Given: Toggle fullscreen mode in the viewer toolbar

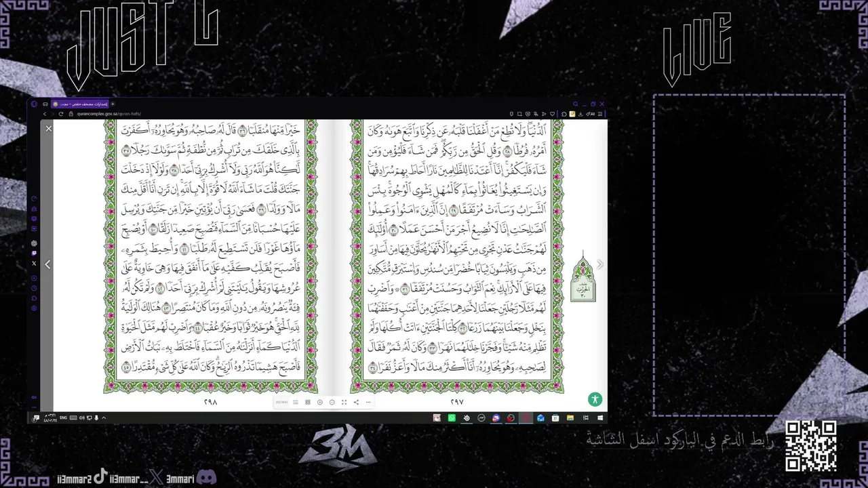Looking at the screenshot, I should (344, 403).
